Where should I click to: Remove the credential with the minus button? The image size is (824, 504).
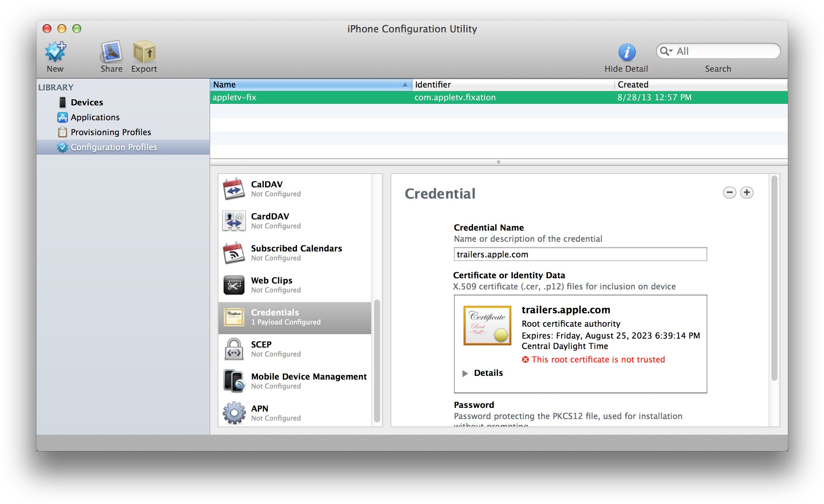[729, 193]
